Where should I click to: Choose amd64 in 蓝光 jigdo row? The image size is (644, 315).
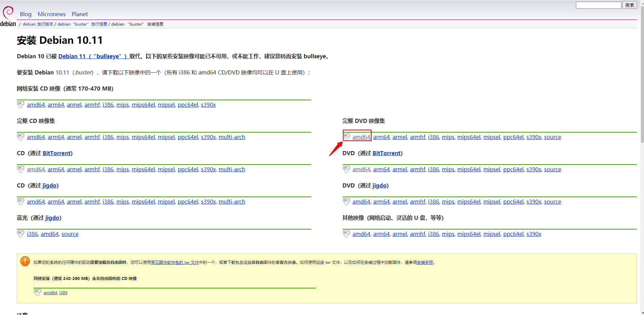(50, 234)
